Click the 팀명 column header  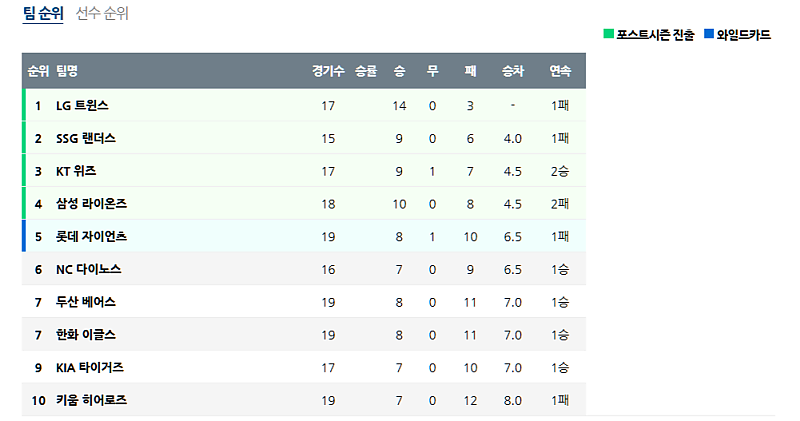click(67, 71)
